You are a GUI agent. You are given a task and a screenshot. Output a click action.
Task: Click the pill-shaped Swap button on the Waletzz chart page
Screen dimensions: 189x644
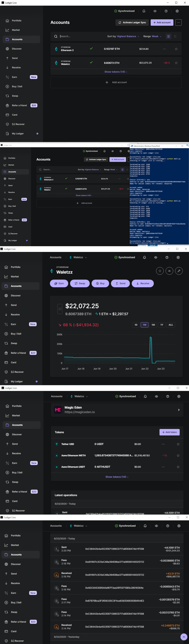(x=80, y=284)
